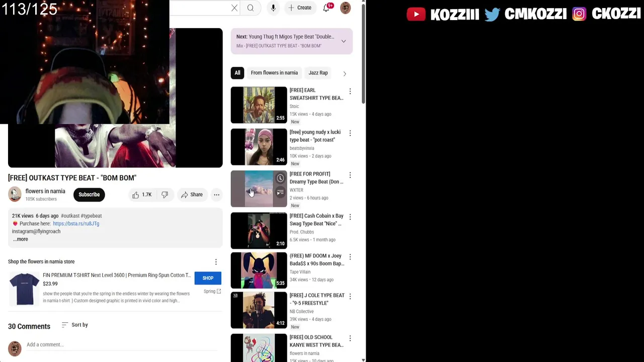Open the Sort by comments dropdown
This screenshot has width=644, height=362.
(74, 325)
